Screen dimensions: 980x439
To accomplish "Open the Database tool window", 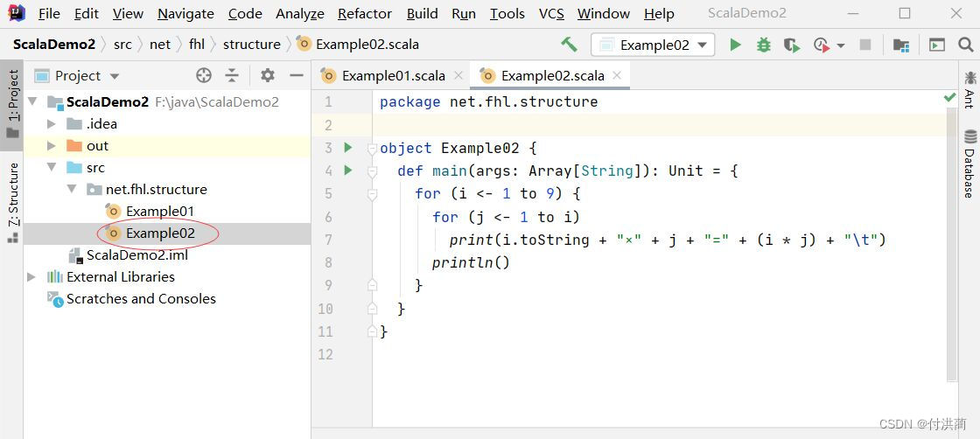I will [x=969, y=164].
